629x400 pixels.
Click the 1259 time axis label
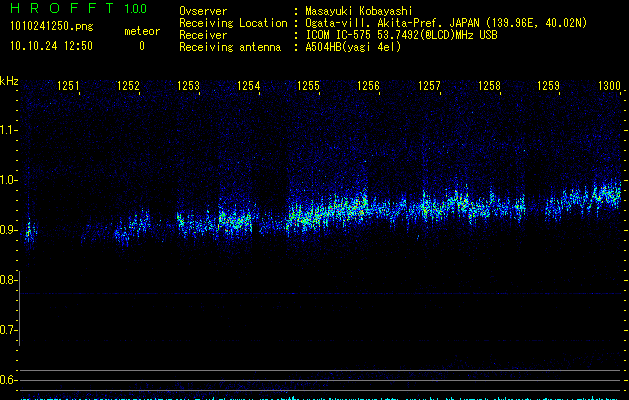click(x=548, y=87)
